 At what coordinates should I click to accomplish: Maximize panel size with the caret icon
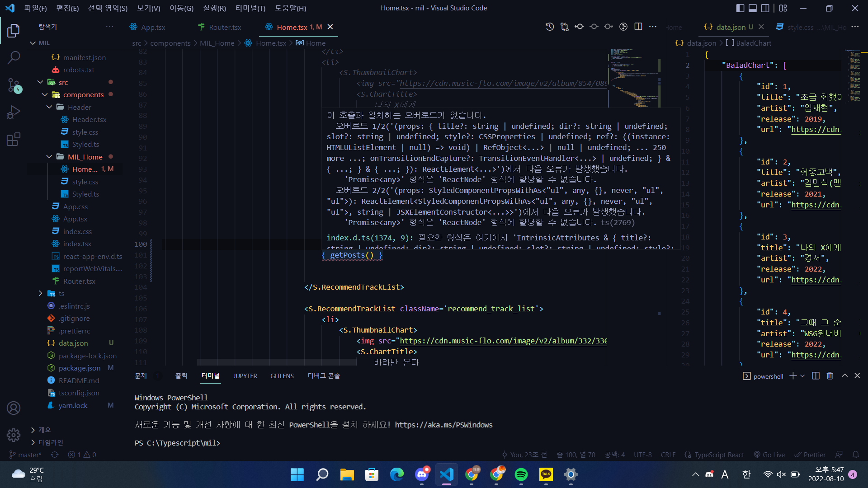844,376
